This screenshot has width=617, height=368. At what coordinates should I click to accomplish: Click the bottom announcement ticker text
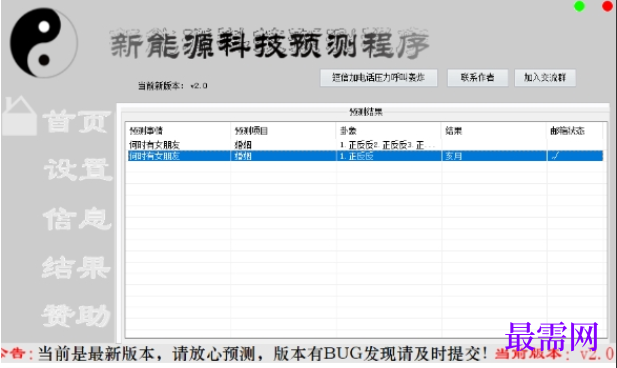tap(262, 354)
